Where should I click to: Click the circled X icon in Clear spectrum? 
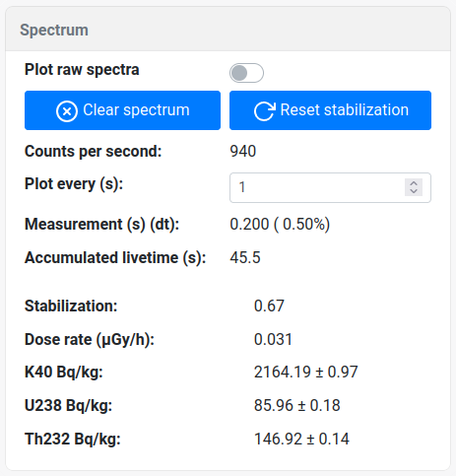(67, 111)
